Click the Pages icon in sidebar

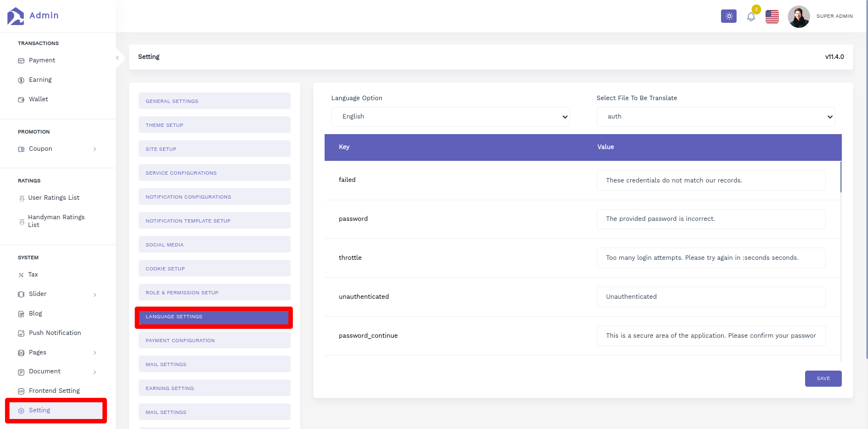click(21, 353)
